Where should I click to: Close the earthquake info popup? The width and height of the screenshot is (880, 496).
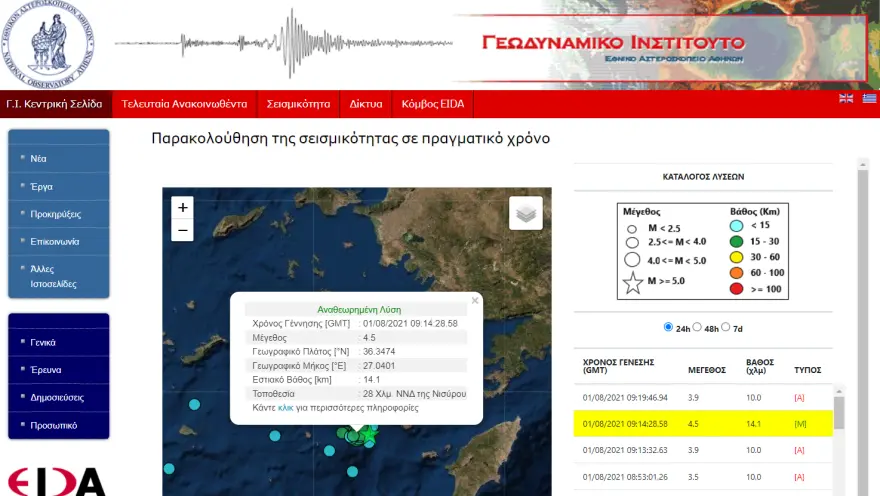[475, 300]
